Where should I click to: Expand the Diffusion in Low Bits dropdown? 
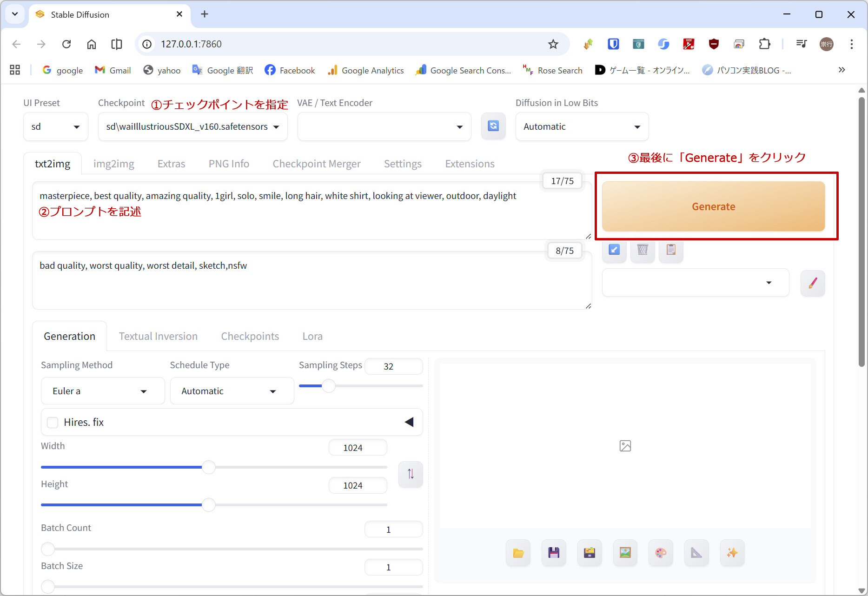(x=581, y=127)
